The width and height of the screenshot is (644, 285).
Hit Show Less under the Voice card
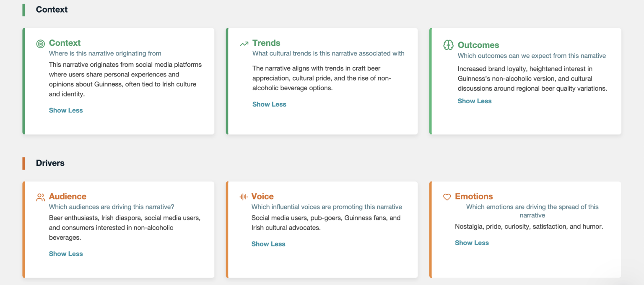pyautogui.click(x=268, y=244)
